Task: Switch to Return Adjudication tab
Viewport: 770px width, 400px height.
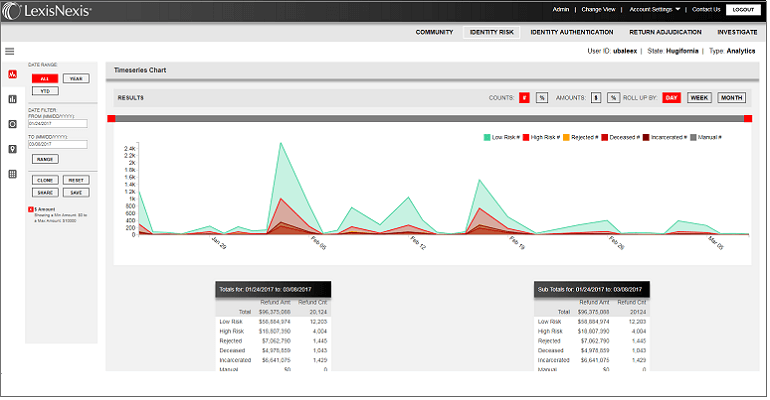Action: [665, 32]
